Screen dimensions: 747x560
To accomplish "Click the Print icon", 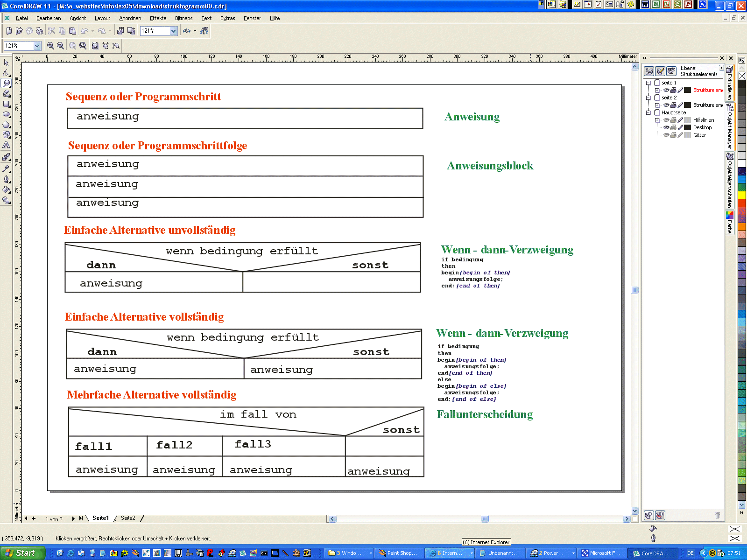I will [x=40, y=31].
